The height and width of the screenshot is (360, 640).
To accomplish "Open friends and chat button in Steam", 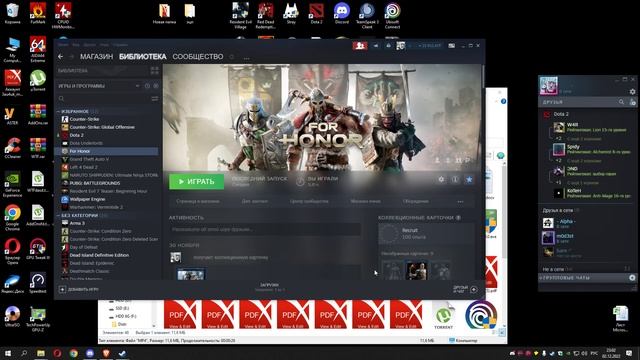I will (x=465, y=289).
